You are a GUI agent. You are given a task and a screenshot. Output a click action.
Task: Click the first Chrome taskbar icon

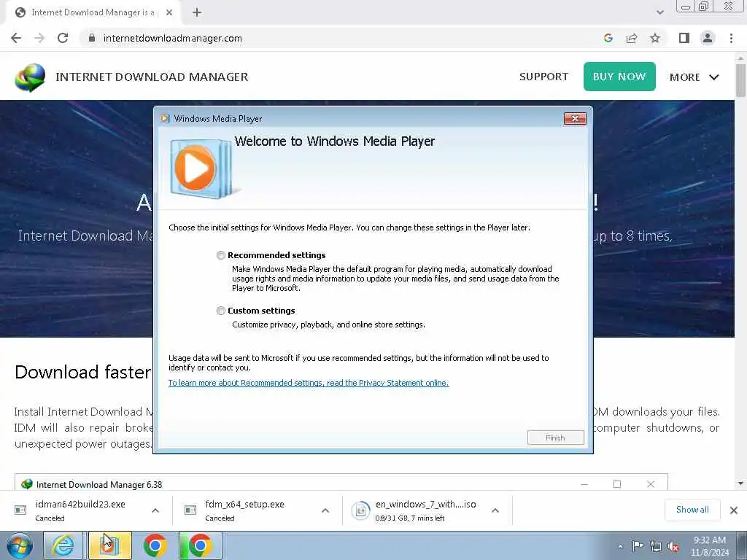tap(155, 545)
